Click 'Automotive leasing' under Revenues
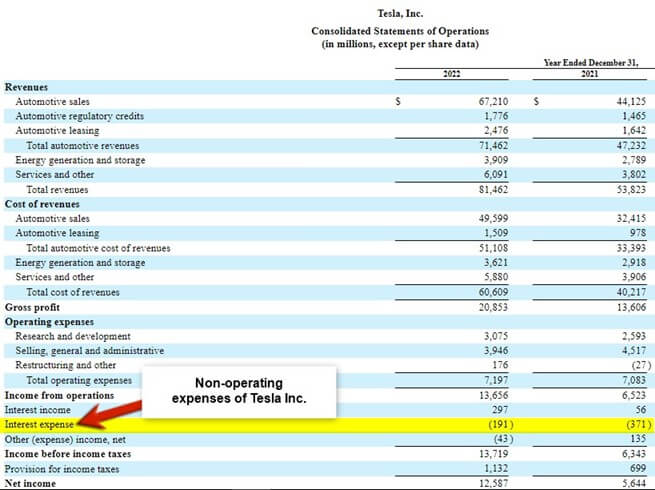The width and height of the screenshot is (655, 490). (x=58, y=131)
